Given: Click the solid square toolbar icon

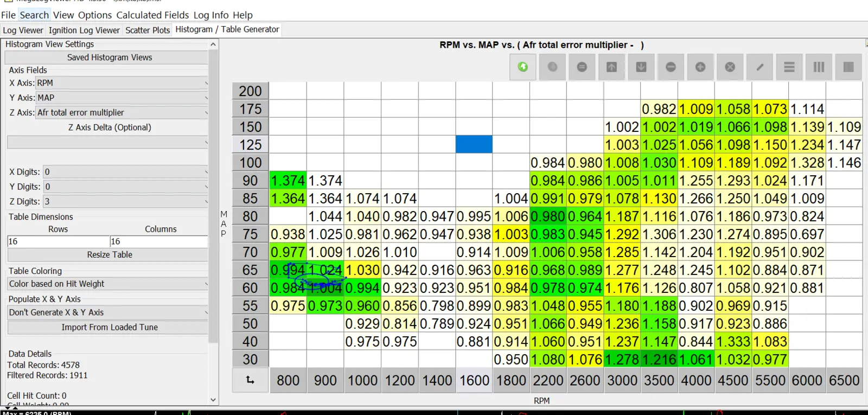Looking at the screenshot, I should coord(849,67).
